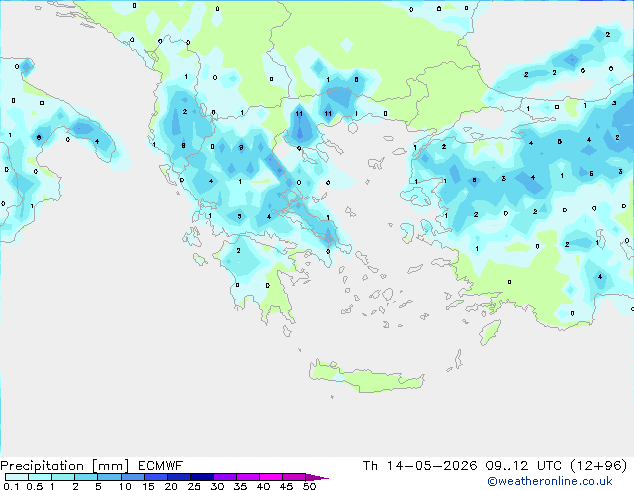The image size is (634, 490).
Task: Pick the 2–5 mm legend swatch
Action: click(x=86, y=477)
